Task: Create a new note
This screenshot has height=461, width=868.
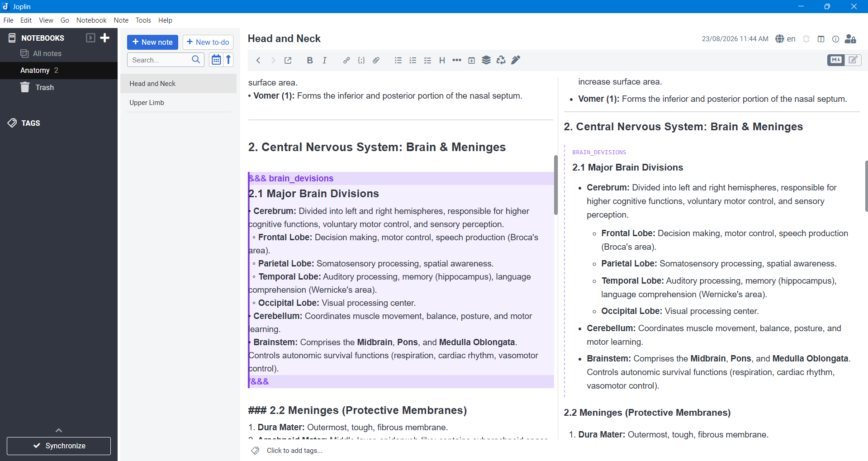Action: [152, 42]
